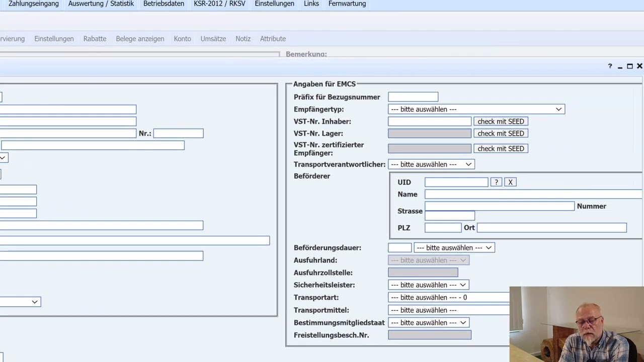Image resolution: width=644 pixels, height=362 pixels.
Task: Expand the Empfängertyp dropdown
Action: point(476,109)
